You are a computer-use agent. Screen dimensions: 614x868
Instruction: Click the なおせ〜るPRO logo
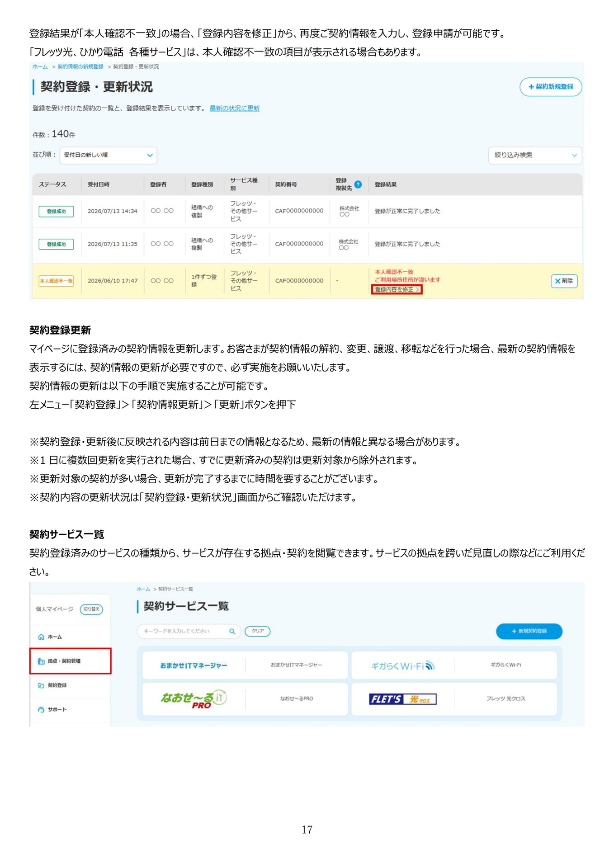[x=194, y=699]
